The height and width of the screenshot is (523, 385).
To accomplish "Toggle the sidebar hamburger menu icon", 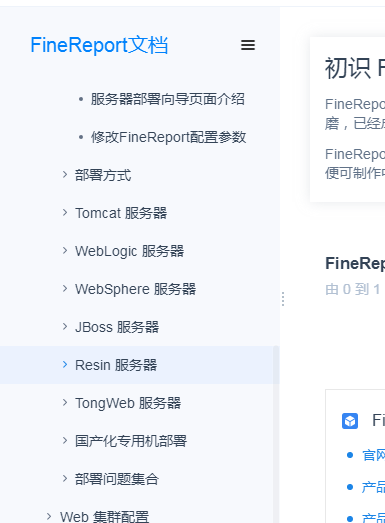I will pyautogui.click(x=248, y=45).
